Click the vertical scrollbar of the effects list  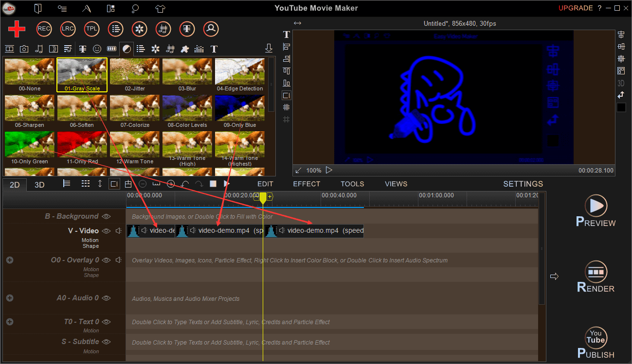(x=271, y=85)
